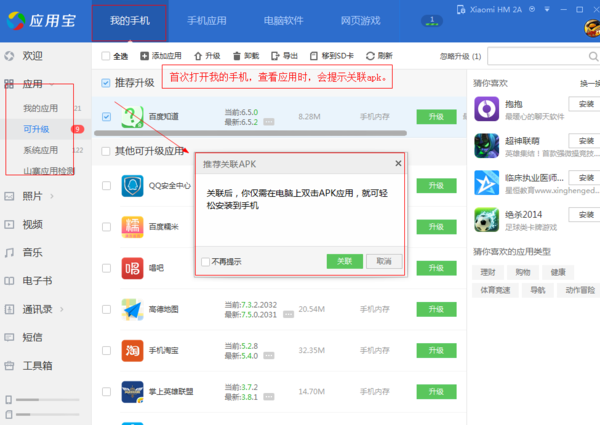Click the 卸载 trash toolbar button

point(246,56)
